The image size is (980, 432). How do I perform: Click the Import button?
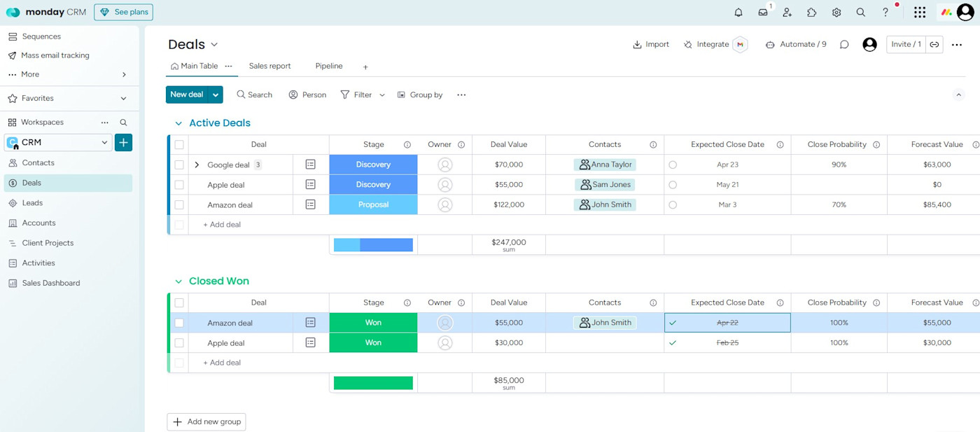(x=651, y=44)
